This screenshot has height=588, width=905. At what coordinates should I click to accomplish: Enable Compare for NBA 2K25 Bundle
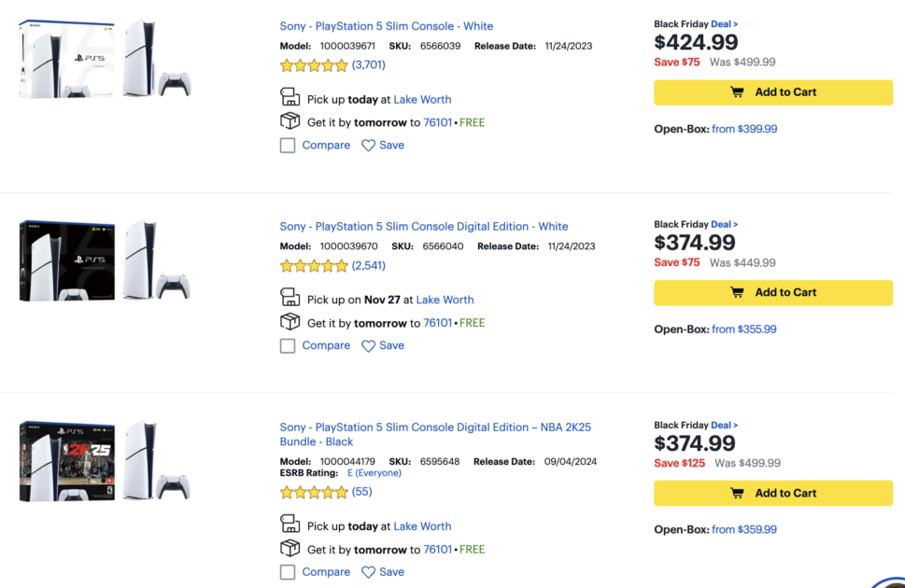288,572
